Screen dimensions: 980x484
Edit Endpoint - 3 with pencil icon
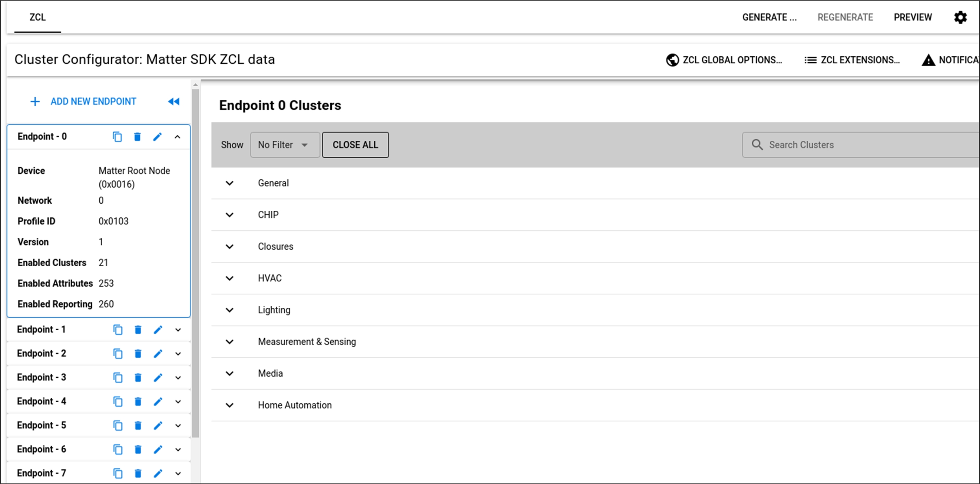click(158, 378)
